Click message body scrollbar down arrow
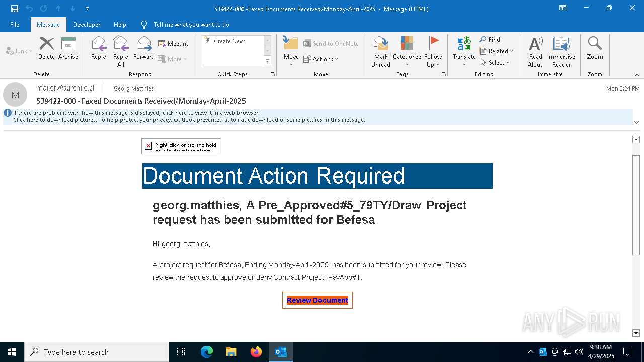Screen dimensions: 644x362 (636, 333)
